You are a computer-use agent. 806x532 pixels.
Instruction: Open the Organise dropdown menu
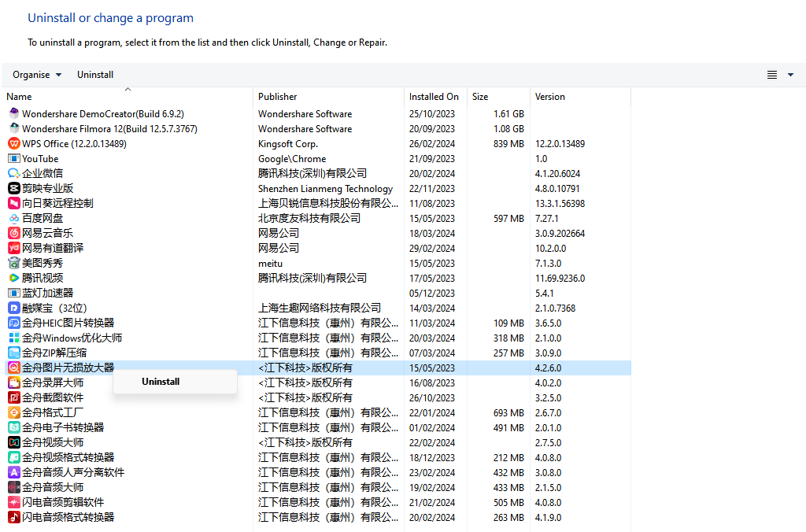coord(37,75)
